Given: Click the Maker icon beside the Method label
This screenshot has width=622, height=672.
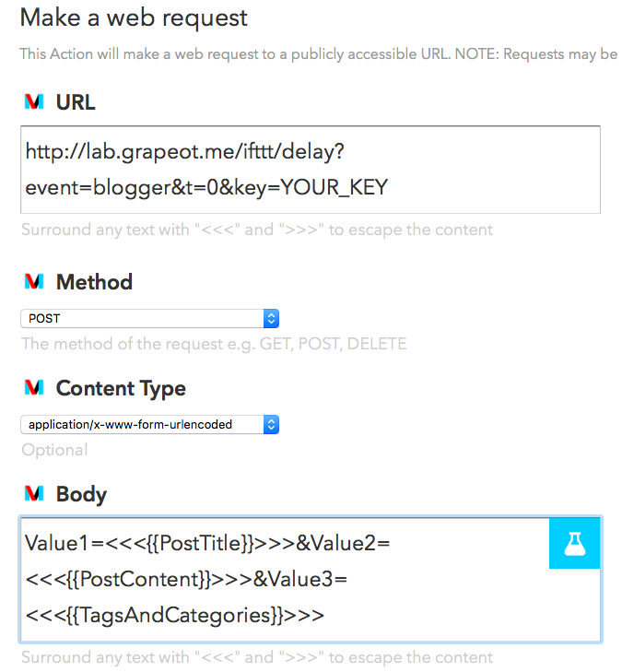Looking at the screenshot, I should pyautogui.click(x=34, y=281).
